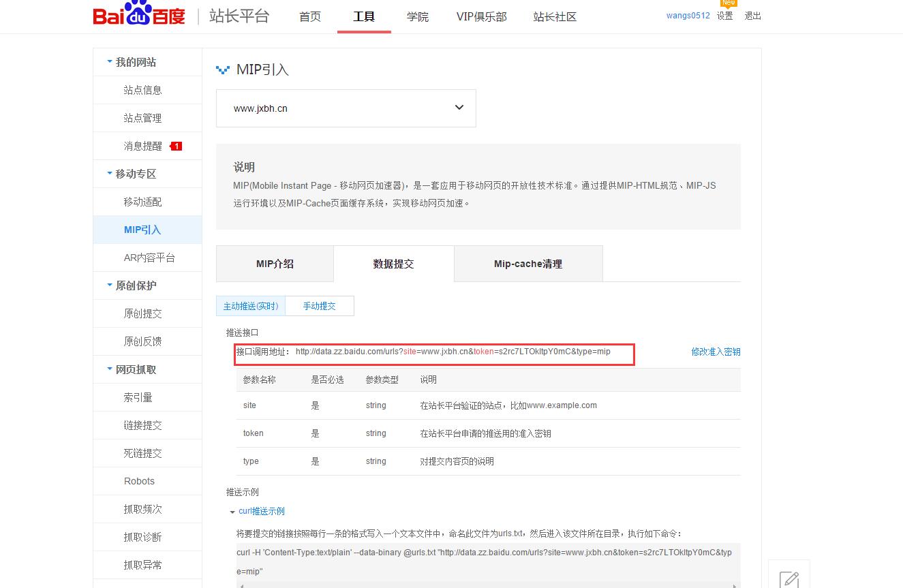903x588 pixels.
Task: Collapse the 移动专区 sidebar section
Action: (x=110, y=174)
